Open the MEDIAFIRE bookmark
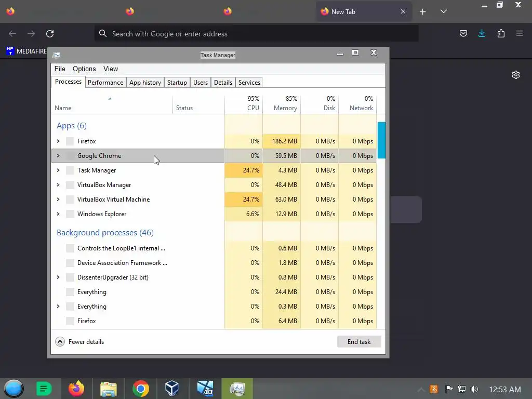532x399 pixels. click(26, 51)
